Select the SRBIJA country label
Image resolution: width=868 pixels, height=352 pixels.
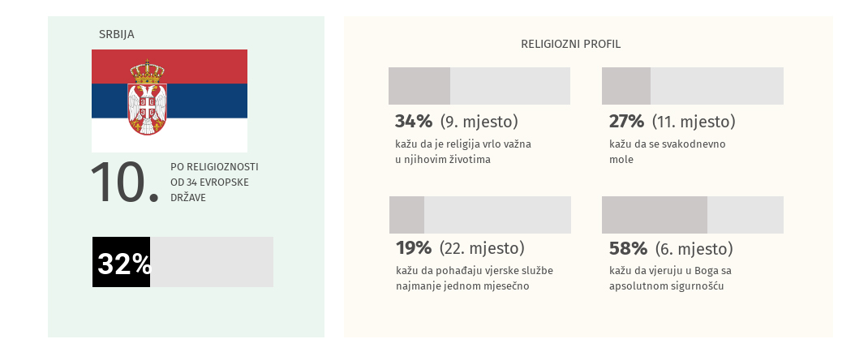[117, 34]
